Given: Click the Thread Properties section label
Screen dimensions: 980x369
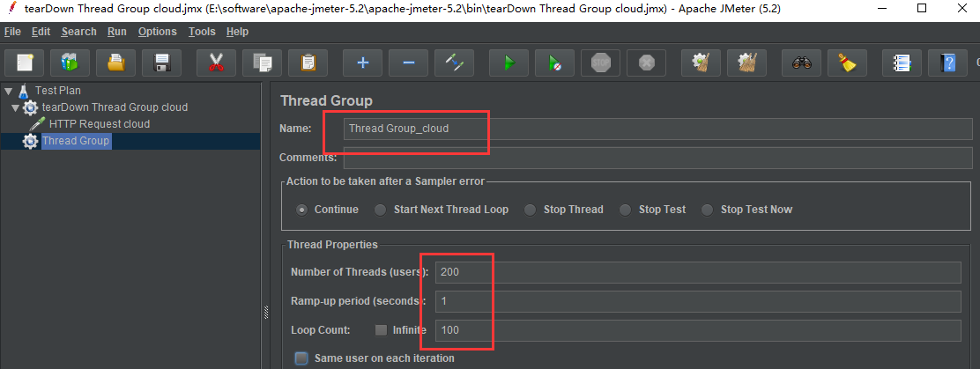Looking at the screenshot, I should tap(332, 245).
